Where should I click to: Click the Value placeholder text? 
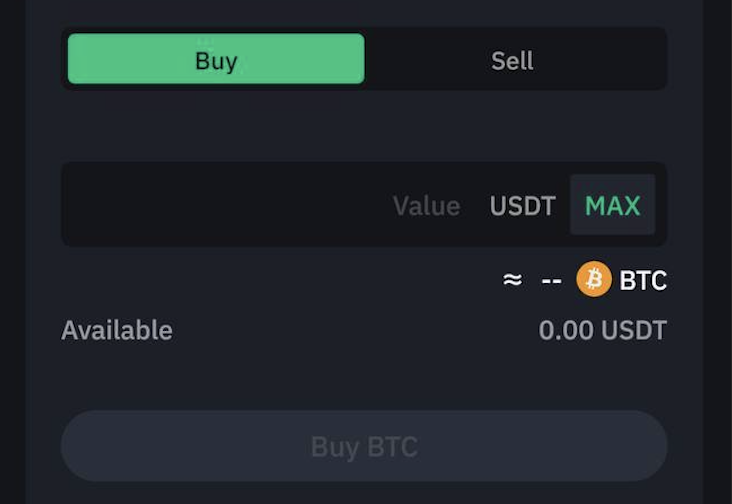click(x=427, y=206)
